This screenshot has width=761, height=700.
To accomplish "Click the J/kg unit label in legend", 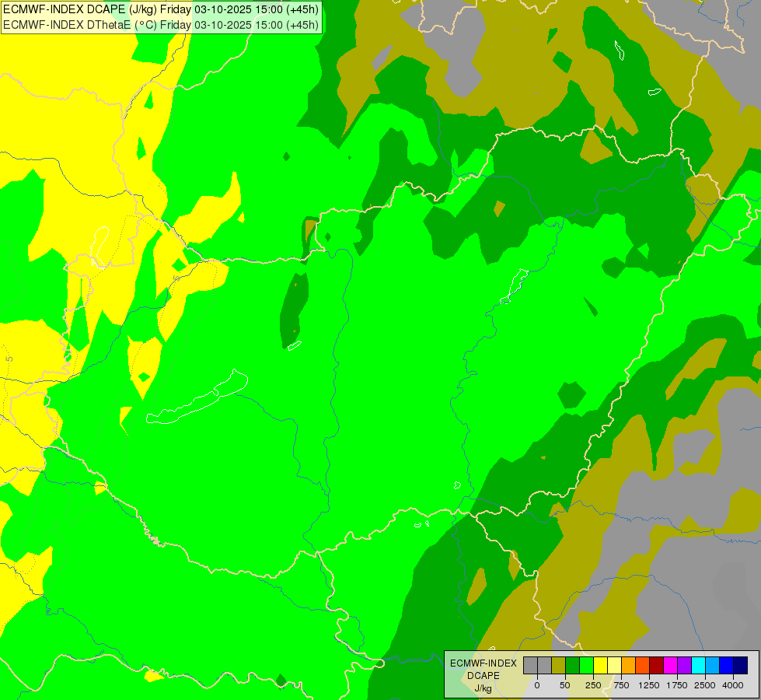I will pyautogui.click(x=483, y=688).
